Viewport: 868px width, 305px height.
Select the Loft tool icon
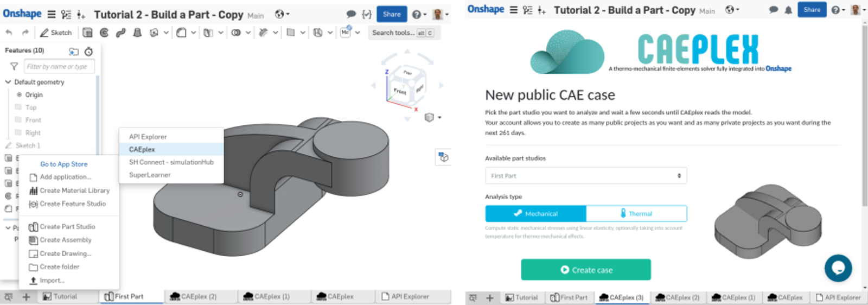[x=137, y=33]
